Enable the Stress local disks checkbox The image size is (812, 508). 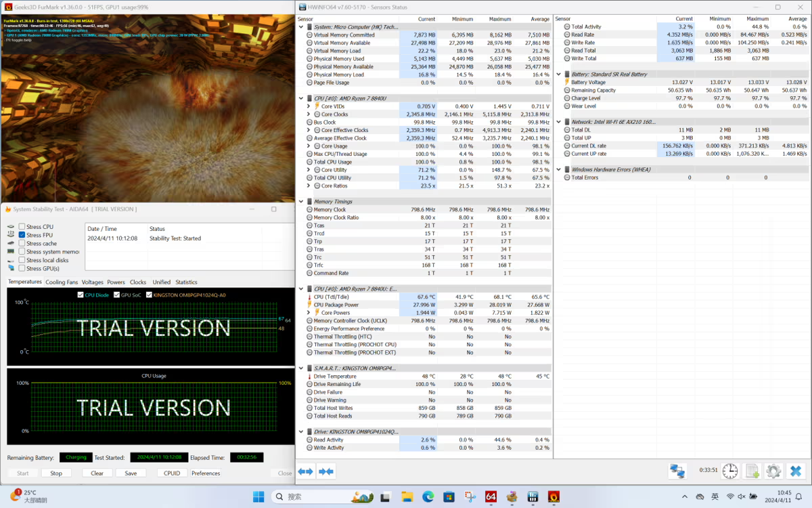(x=22, y=260)
